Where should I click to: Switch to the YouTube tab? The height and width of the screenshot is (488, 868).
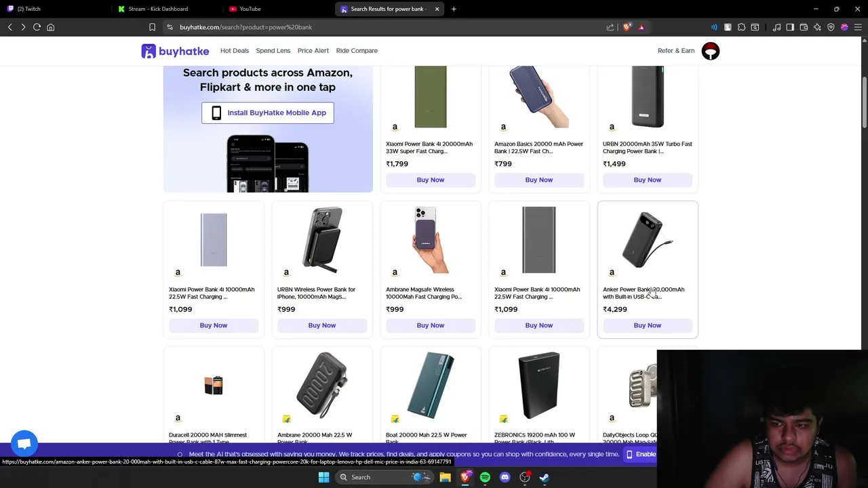pyautogui.click(x=278, y=9)
